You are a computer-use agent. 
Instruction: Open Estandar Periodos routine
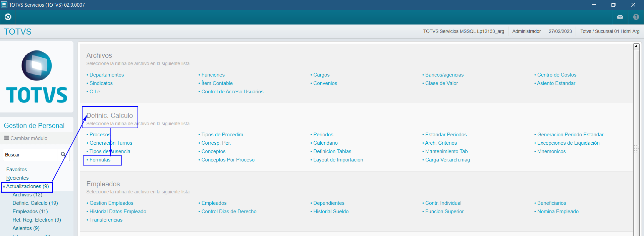446,135
